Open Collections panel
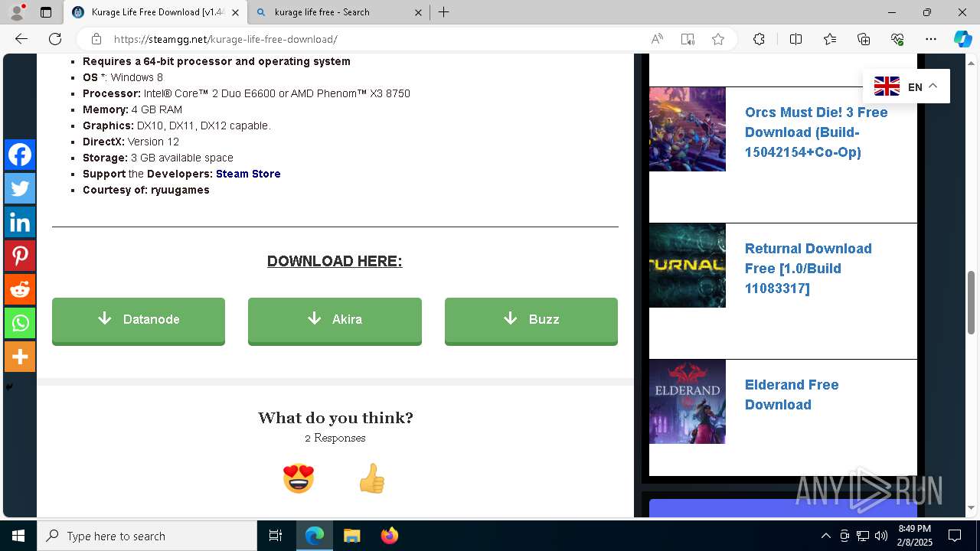 [864, 39]
